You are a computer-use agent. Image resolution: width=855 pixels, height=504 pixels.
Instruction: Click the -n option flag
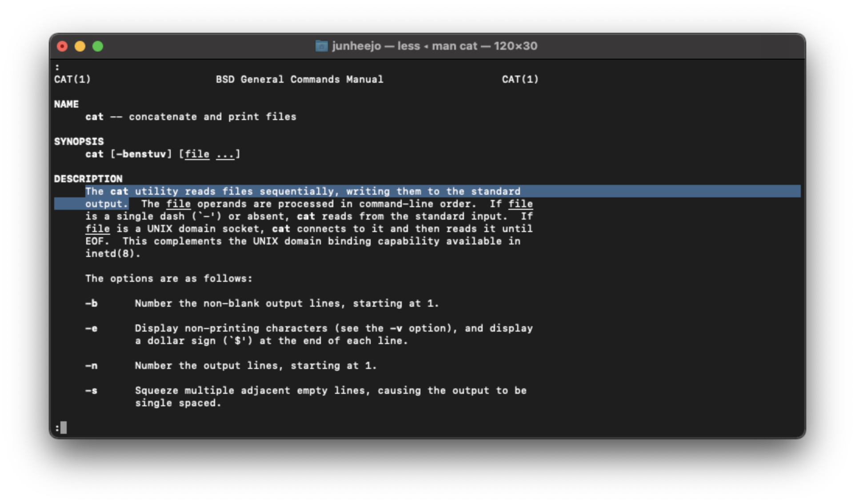(91, 365)
